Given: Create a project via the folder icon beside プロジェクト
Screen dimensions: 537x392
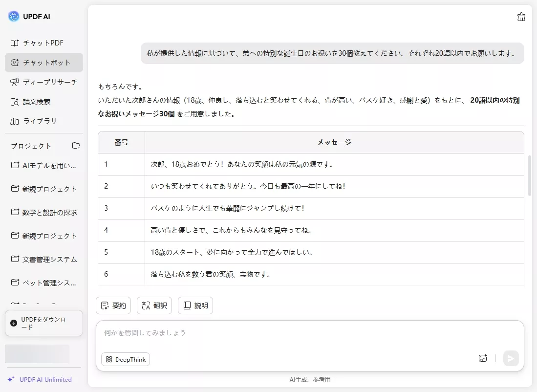Looking at the screenshot, I should (x=76, y=145).
